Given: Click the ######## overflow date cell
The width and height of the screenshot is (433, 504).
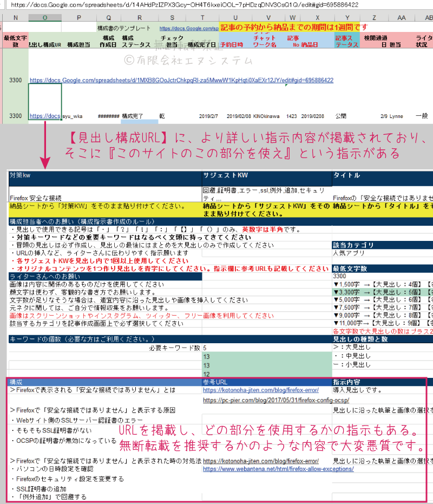Looking at the screenshot, I should coord(109,116).
